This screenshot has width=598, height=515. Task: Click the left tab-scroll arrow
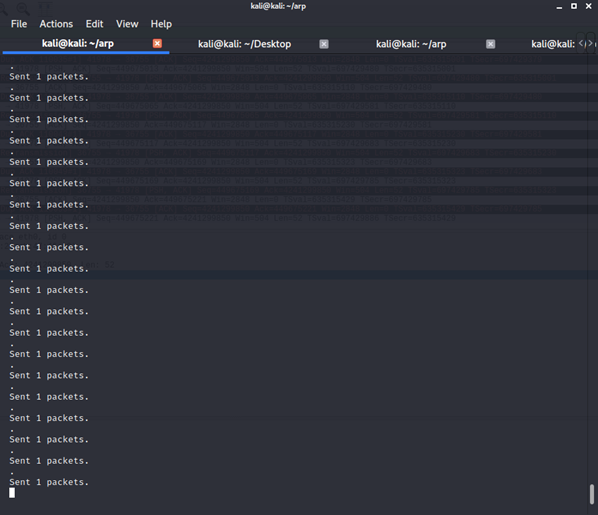[x=581, y=43]
